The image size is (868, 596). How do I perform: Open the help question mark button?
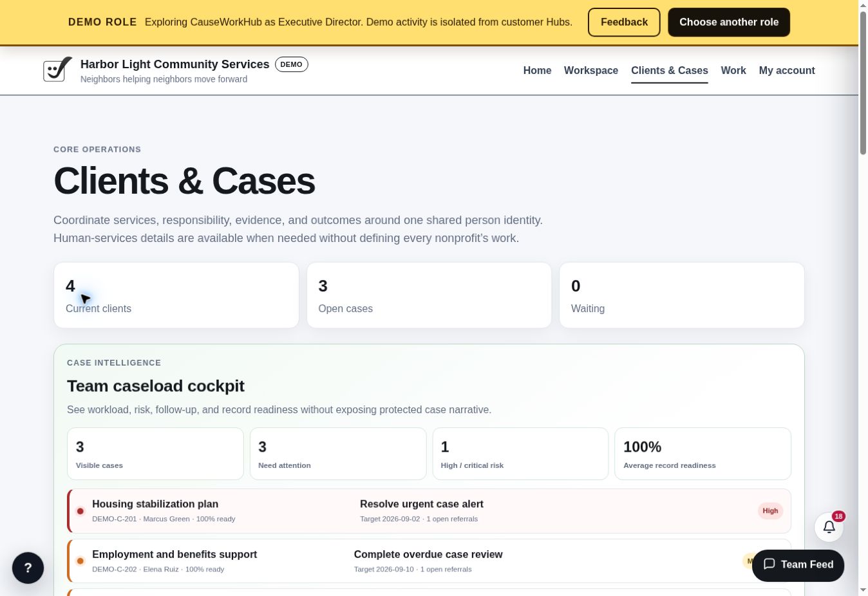click(28, 568)
